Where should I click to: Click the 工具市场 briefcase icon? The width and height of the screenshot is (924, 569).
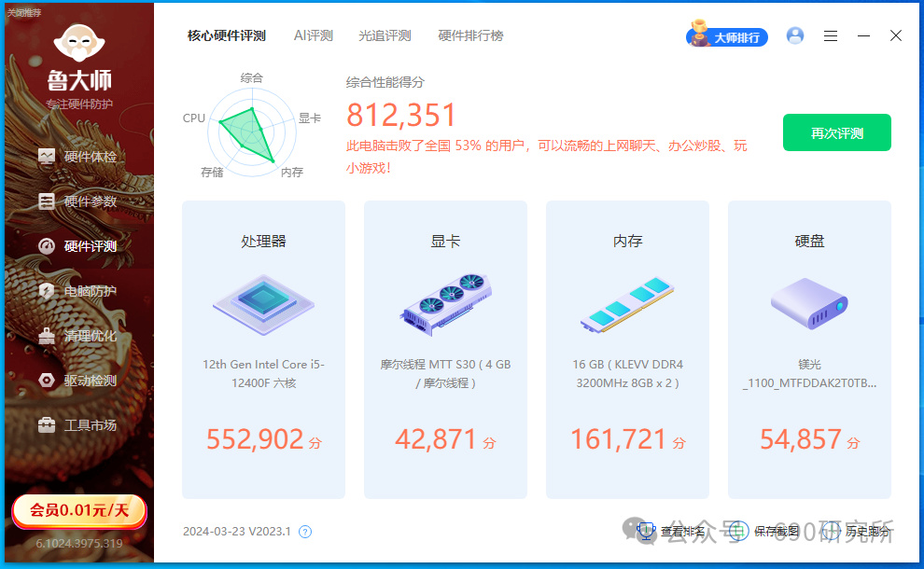[x=47, y=424]
